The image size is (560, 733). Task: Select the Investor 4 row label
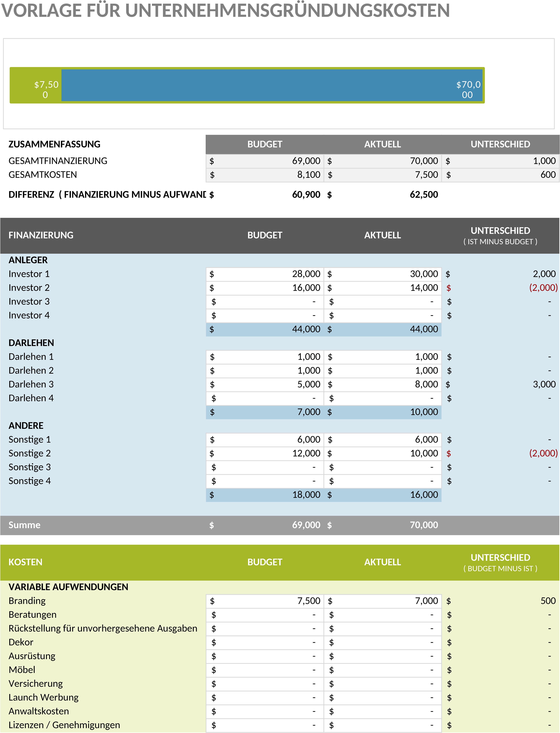[x=29, y=315]
